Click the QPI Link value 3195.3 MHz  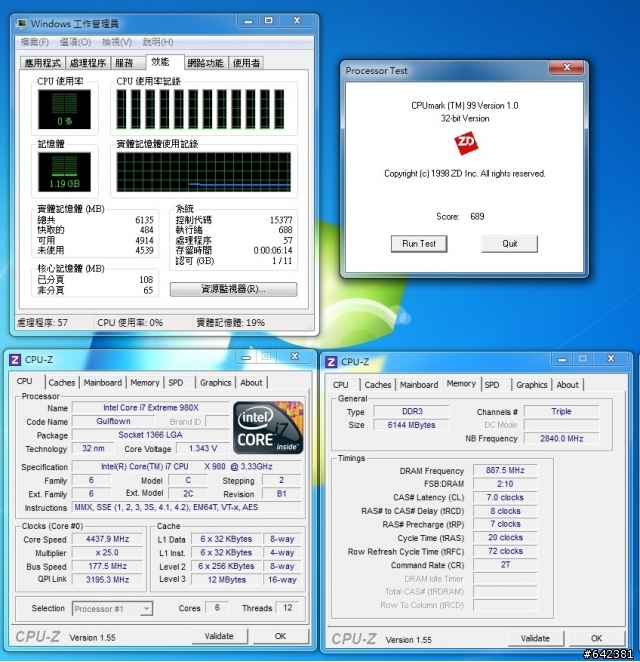(108, 580)
